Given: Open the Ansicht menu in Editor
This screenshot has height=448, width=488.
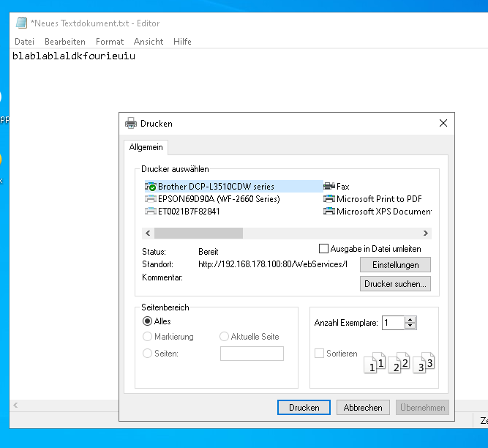Looking at the screenshot, I should click(x=149, y=42).
